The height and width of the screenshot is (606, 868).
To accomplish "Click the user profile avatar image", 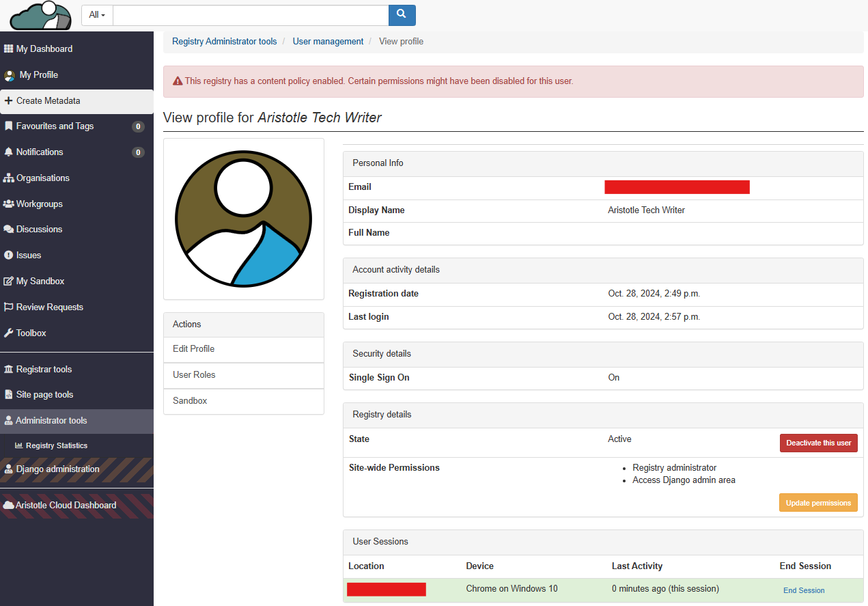I will (x=244, y=219).
